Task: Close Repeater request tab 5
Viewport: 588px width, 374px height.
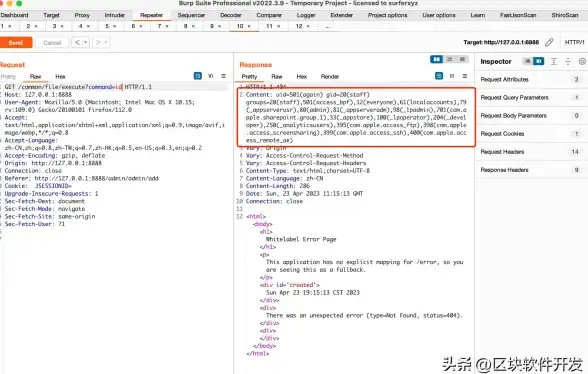Action: (x=115, y=26)
